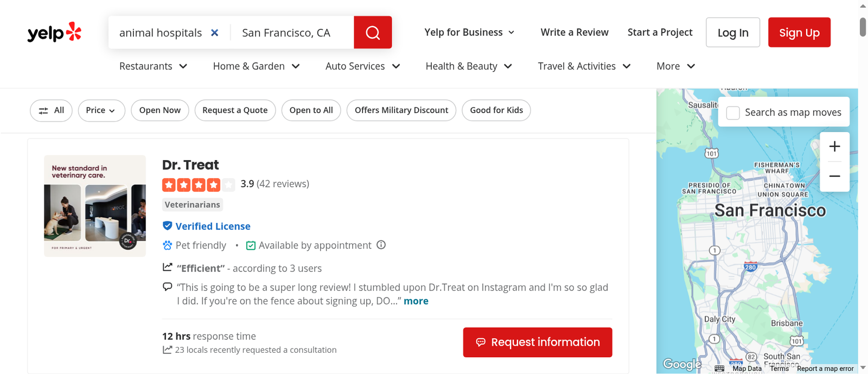The height and width of the screenshot is (374, 868).
Task: Click Write a Review link
Action: (x=575, y=33)
